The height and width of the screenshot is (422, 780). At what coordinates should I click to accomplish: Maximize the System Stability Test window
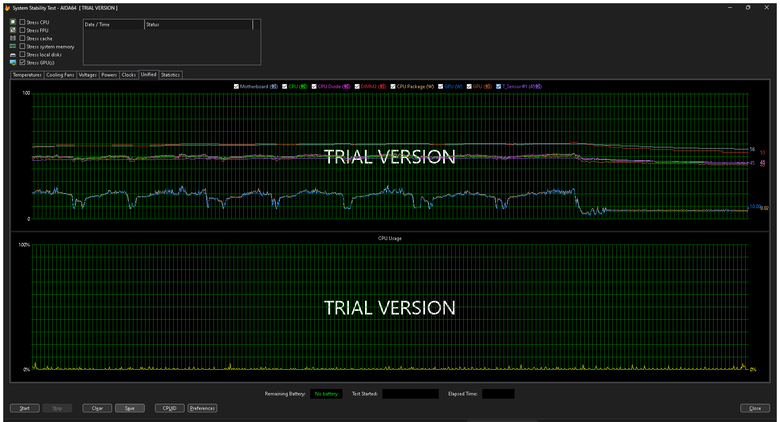tap(748, 7)
